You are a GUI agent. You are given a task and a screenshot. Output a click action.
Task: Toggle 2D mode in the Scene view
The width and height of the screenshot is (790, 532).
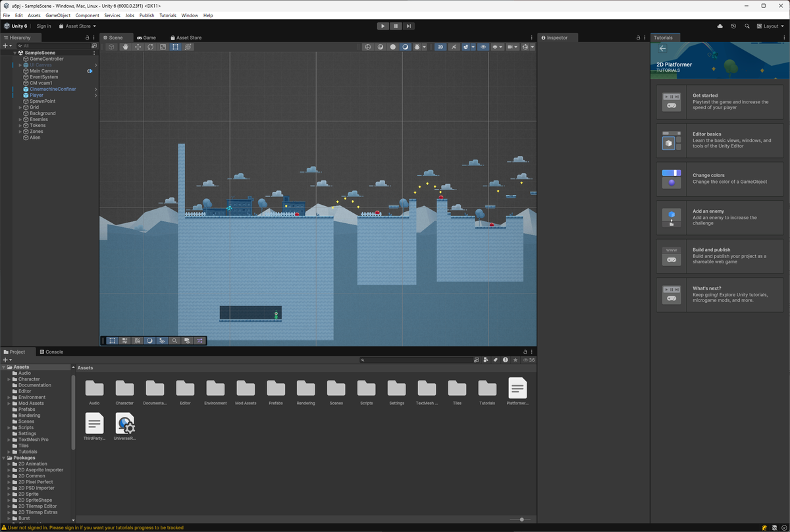coord(440,47)
